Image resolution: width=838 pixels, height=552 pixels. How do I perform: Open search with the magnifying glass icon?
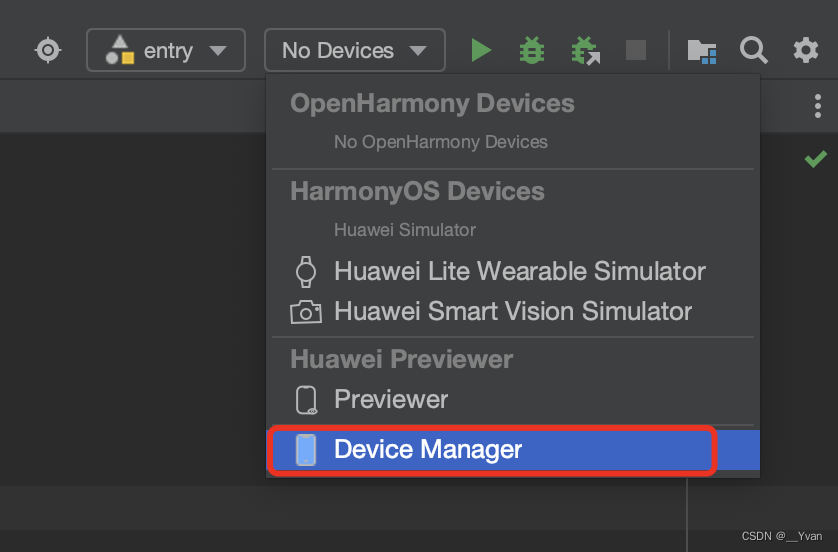(754, 50)
